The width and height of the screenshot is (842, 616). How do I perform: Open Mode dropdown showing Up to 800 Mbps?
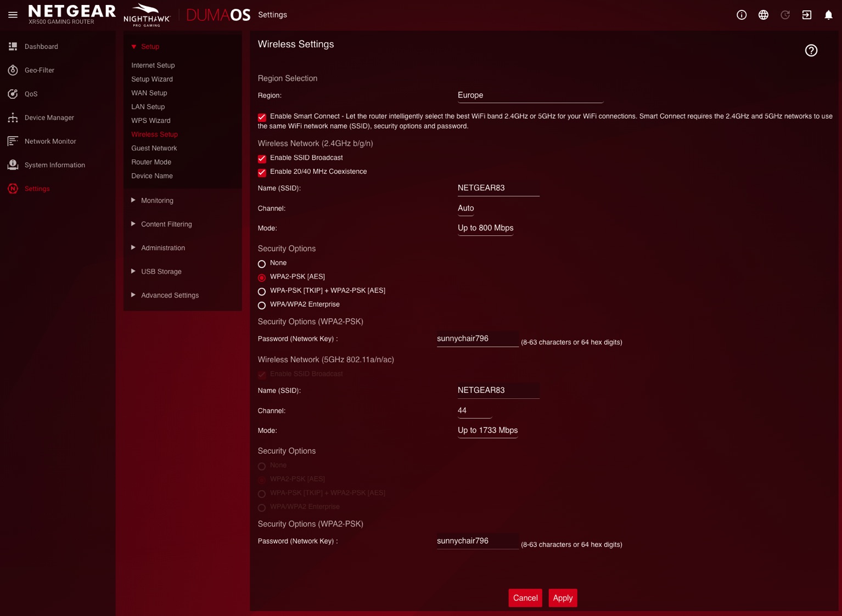tap(486, 228)
